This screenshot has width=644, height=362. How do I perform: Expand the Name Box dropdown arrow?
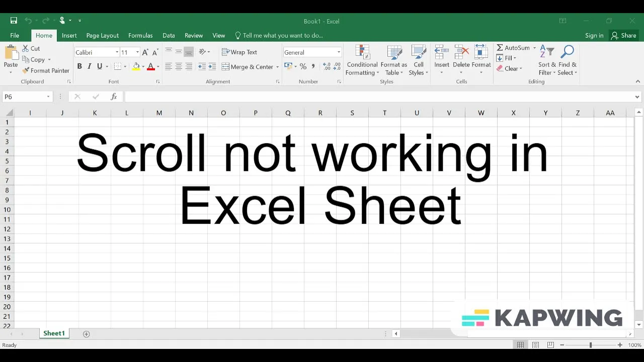click(48, 97)
